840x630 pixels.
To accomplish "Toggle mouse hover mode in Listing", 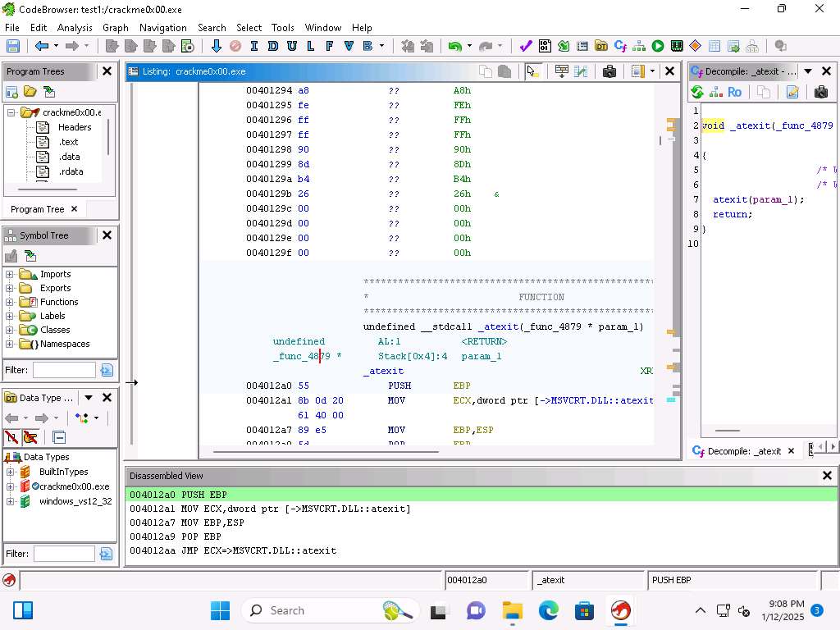I will (x=533, y=71).
